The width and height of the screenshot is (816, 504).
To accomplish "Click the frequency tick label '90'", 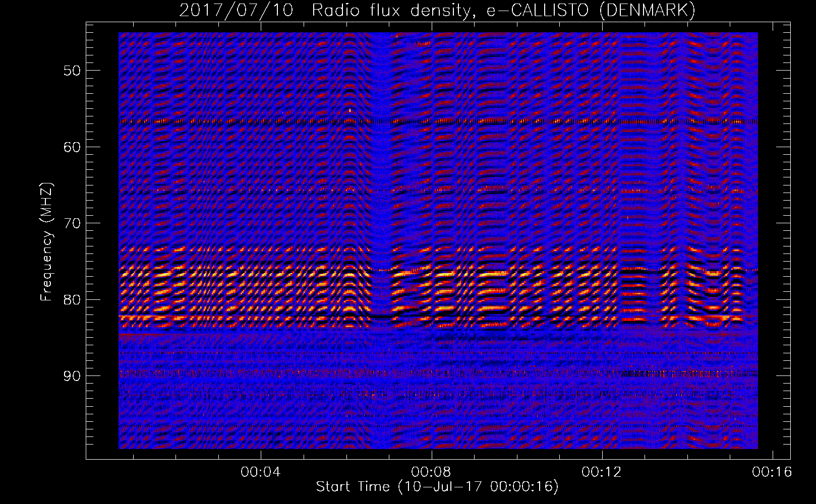I will (x=72, y=376).
